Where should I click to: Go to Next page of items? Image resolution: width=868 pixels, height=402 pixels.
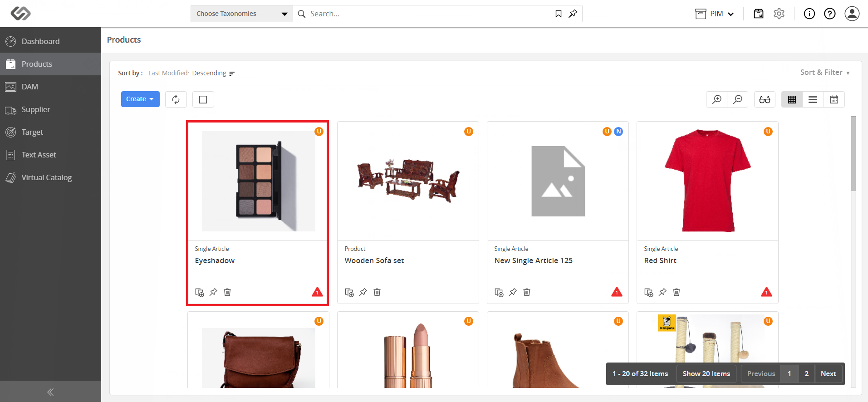click(x=828, y=374)
